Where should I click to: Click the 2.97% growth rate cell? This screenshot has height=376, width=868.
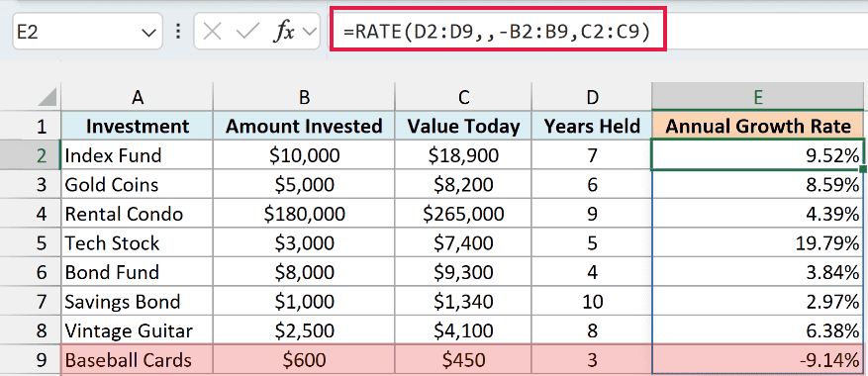(x=758, y=302)
